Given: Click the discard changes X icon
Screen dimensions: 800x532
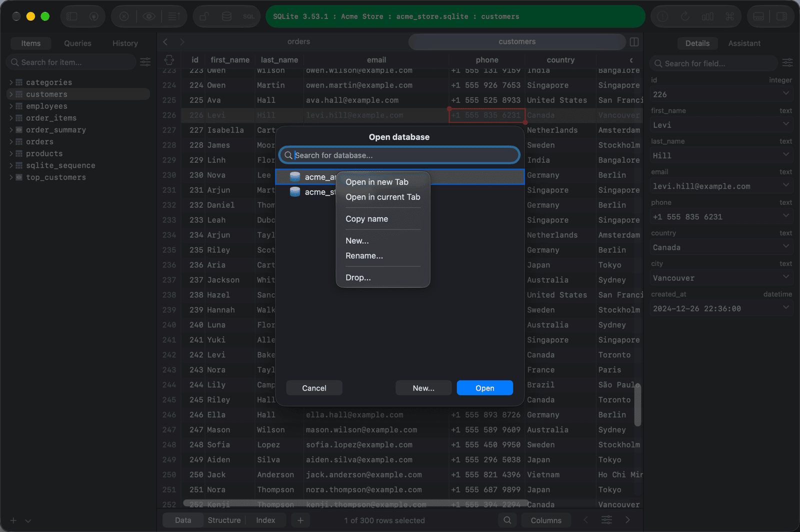Looking at the screenshot, I should [x=124, y=16].
